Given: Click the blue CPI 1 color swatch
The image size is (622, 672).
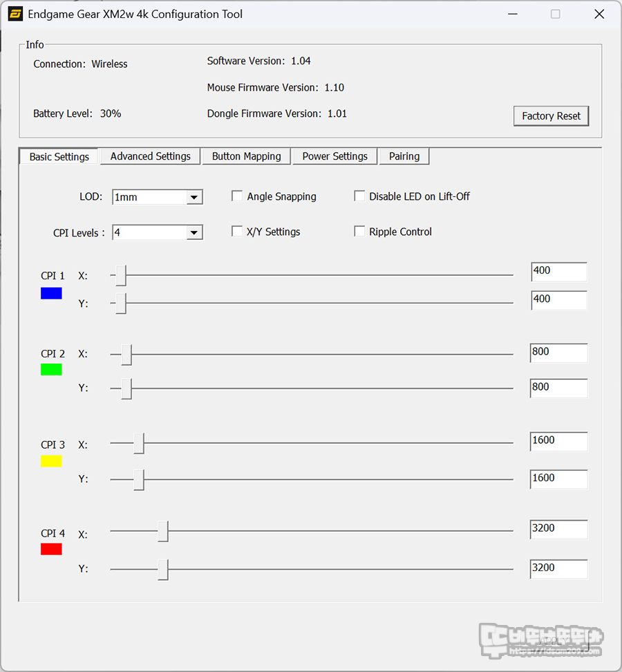Looking at the screenshot, I should pos(51,293).
